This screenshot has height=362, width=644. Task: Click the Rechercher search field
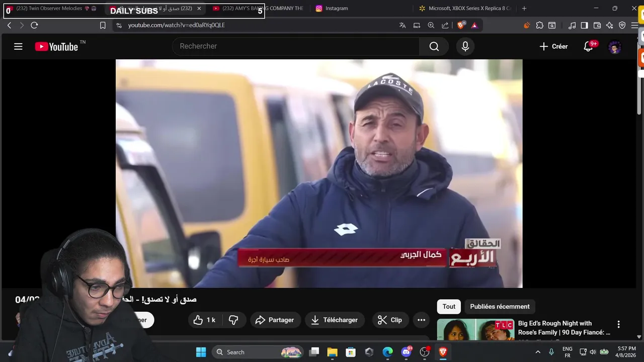coord(296,46)
